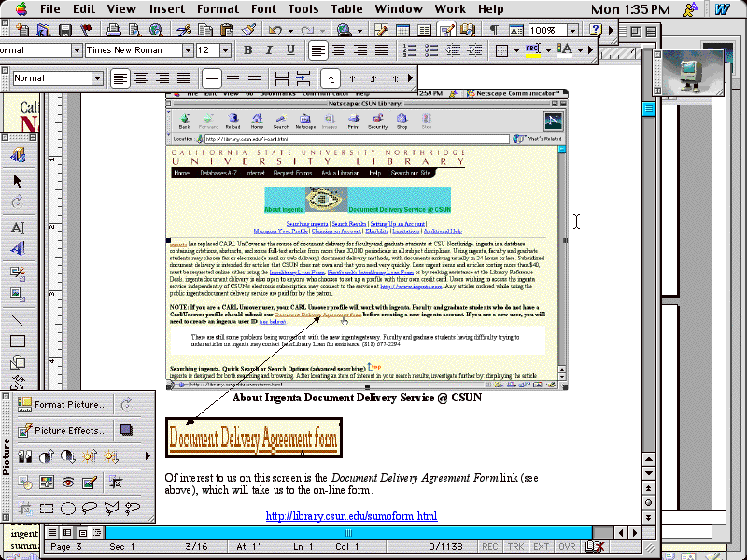The height and width of the screenshot is (560, 747).
Task: Click the horizontal scrollbar thumb
Action: tap(348, 533)
